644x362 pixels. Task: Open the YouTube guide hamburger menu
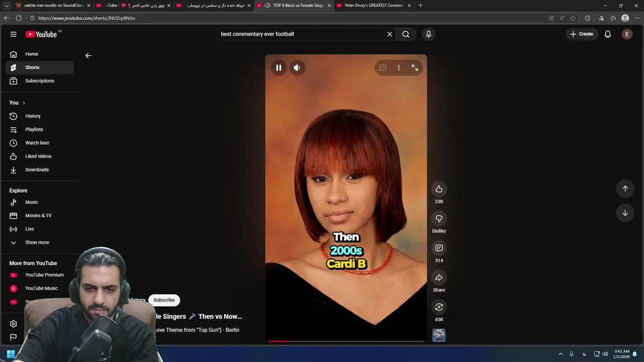click(x=14, y=34)
